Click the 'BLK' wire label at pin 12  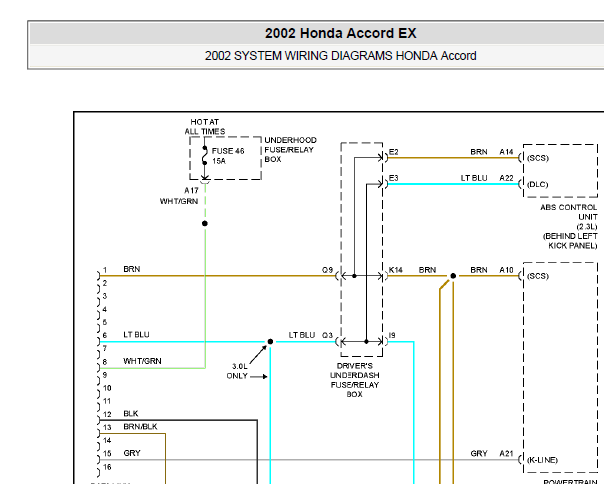[131, 413]
